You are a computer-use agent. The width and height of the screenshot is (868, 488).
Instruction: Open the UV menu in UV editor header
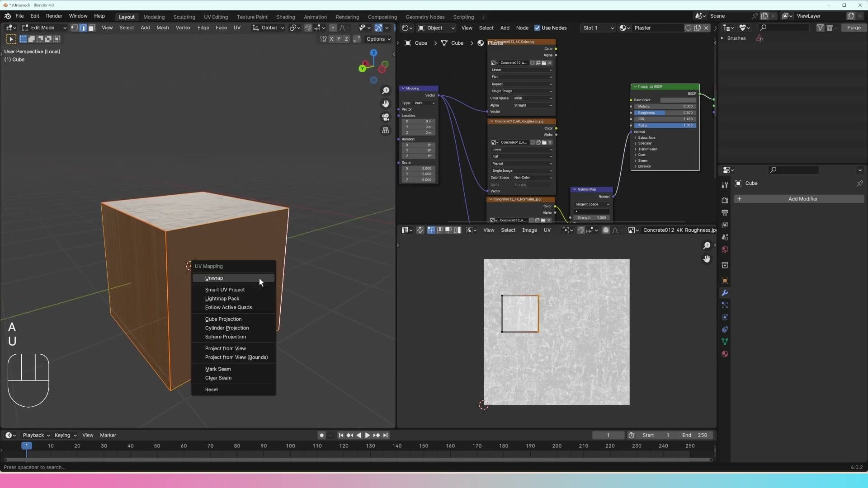[x=547, y=230]
